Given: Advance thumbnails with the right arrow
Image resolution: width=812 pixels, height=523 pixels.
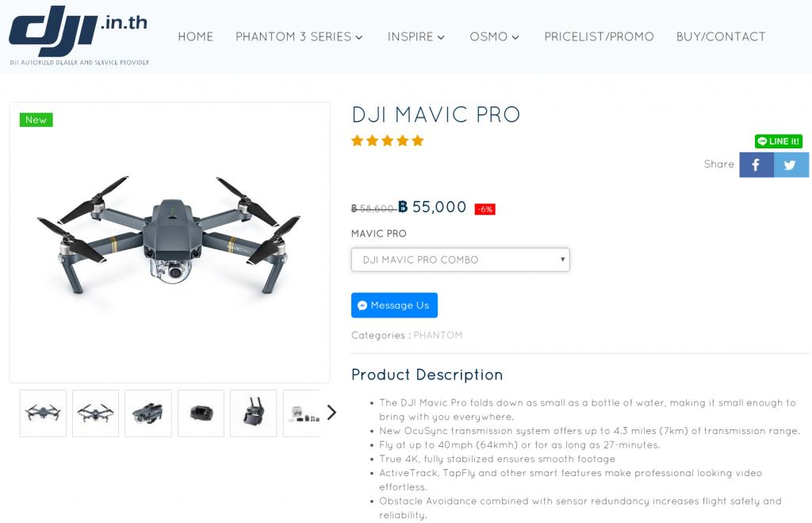Looking at the screenshot, I should point(331,413).
